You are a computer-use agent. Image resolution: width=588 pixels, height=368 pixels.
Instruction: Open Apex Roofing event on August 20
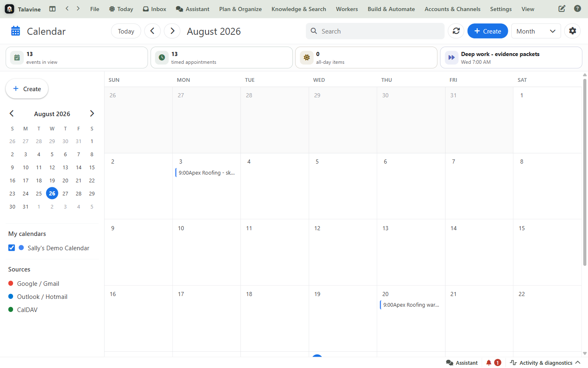coord(411,305)
